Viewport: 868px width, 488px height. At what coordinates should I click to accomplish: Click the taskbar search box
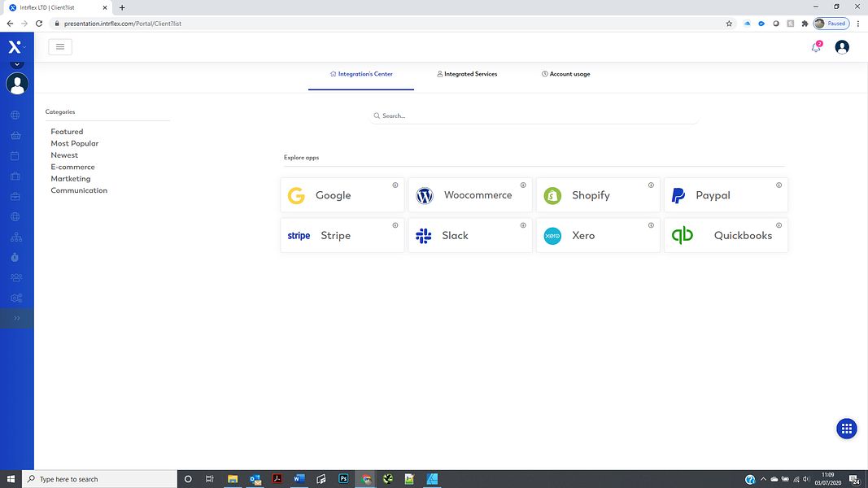coord(99,479)
